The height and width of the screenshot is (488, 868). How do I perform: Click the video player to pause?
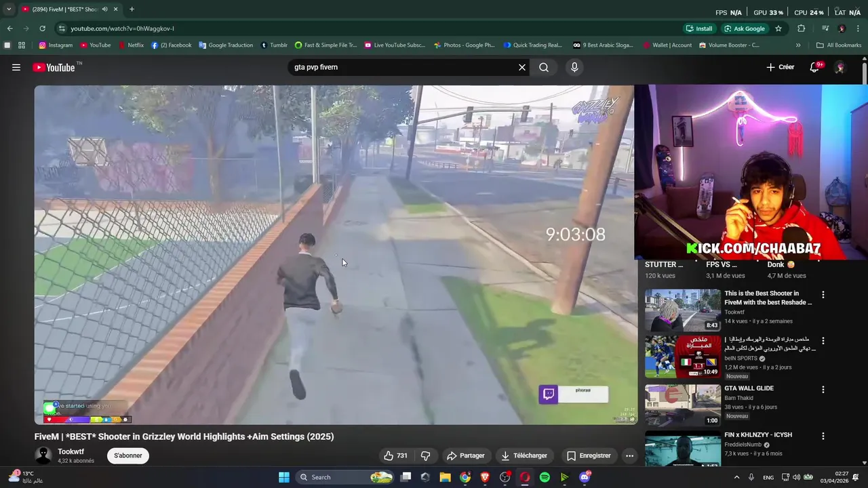(334, 255)
